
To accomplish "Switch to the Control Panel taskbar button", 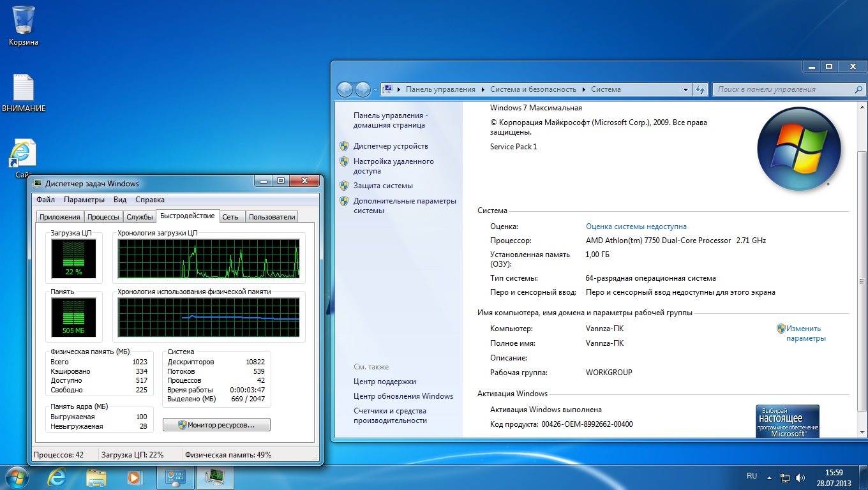I will click(x=176, y=477).
